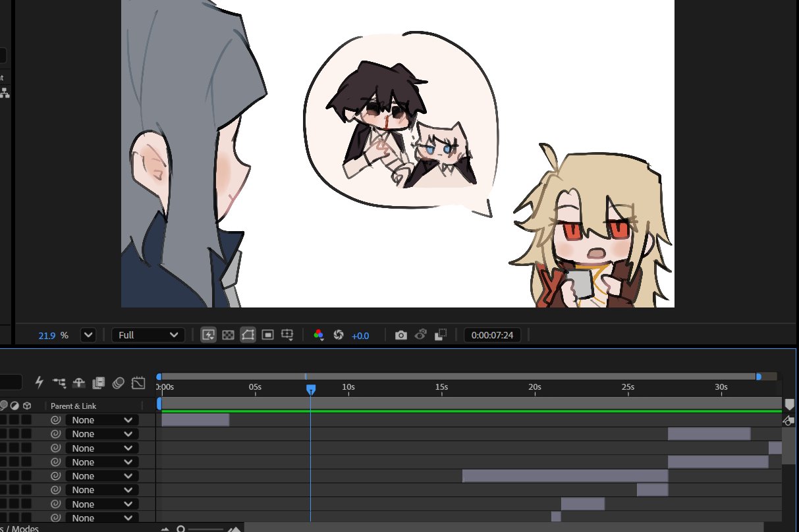
Task: Open the magnification ratio dropdown arrow
Action: pos(88,335)
